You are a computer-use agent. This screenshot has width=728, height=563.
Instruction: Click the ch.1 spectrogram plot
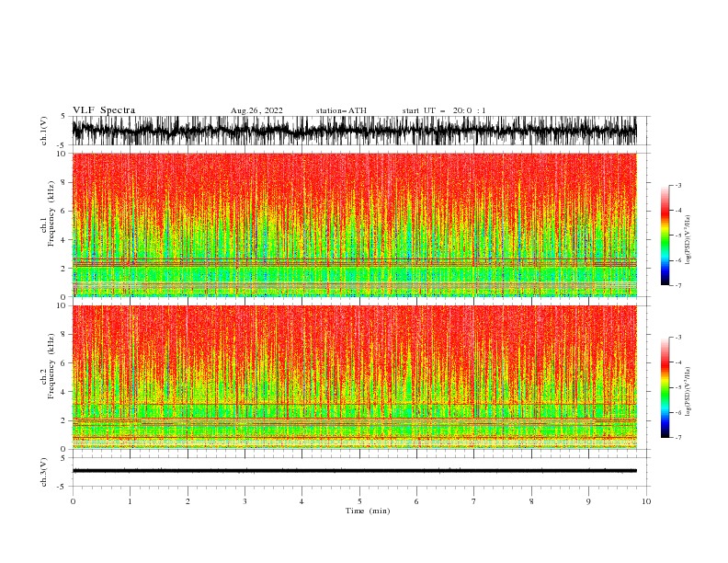355,224
